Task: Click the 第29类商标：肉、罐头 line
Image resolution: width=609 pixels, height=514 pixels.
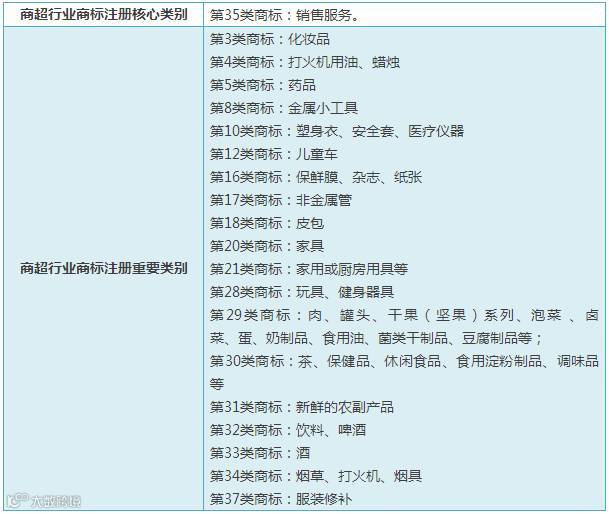Action: (404, 315)
